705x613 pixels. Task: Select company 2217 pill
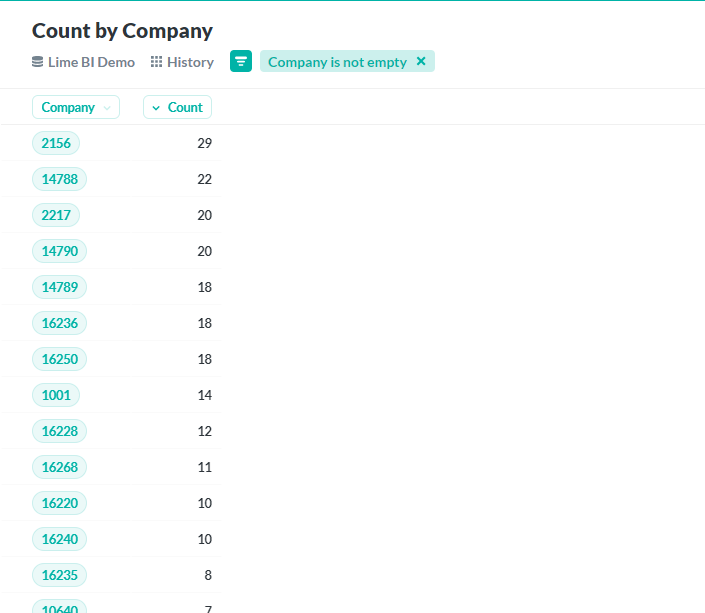coord(56,215)
